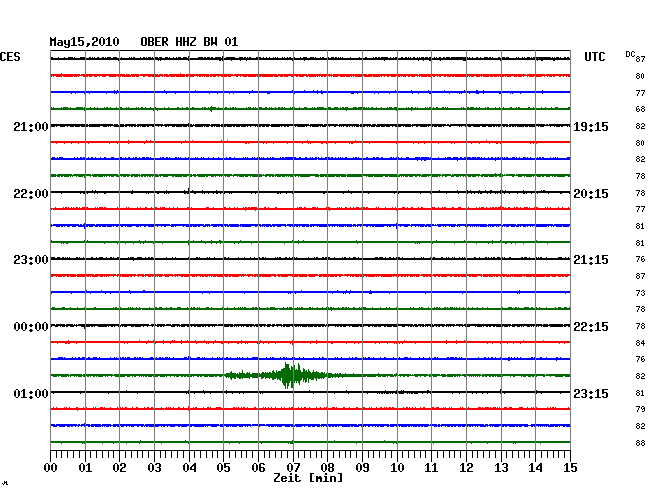This screenshot has height=494, width=650.
Task: Click minute tick label 06 on Zeit axis
Action: (258, 467)
